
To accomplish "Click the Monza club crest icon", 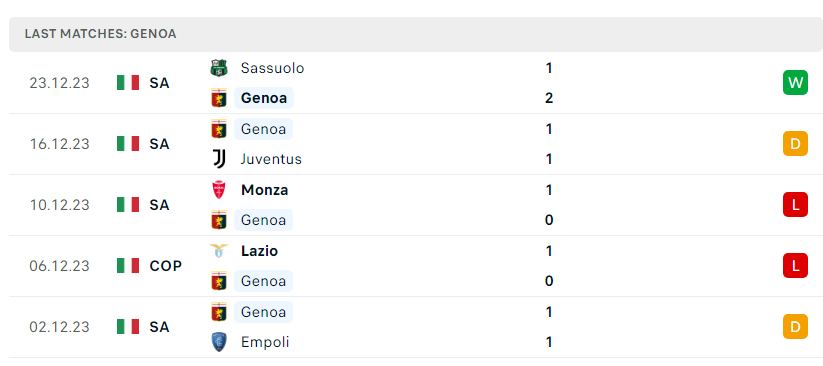I will coord(219,190).
